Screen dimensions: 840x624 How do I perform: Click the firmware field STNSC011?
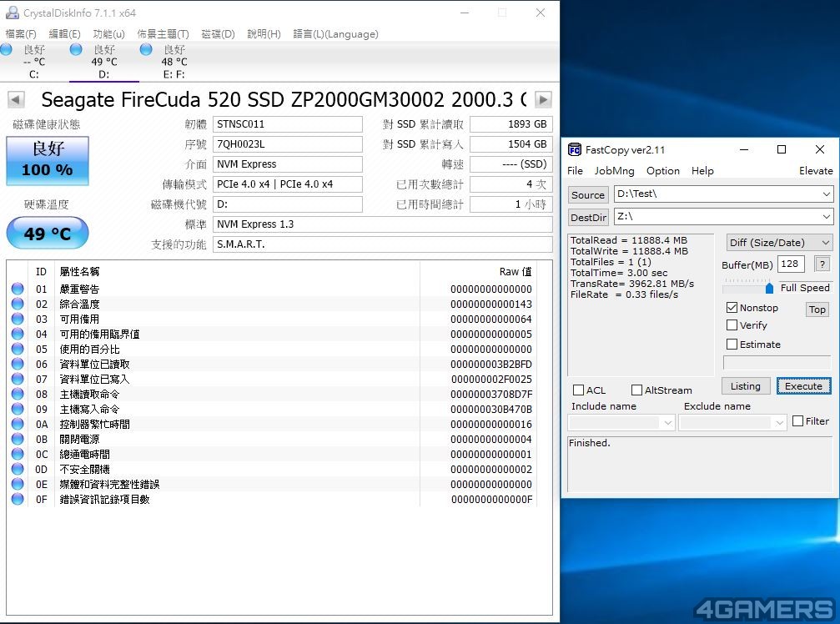(288, 124)
